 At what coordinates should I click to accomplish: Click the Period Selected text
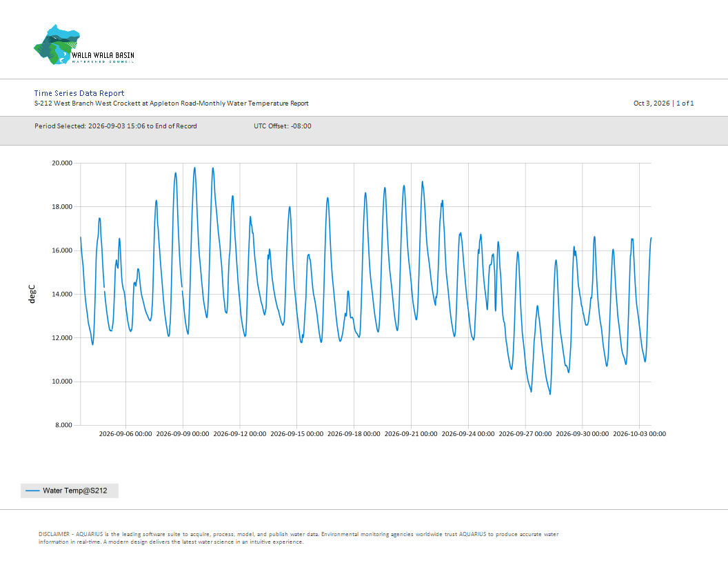116,126
